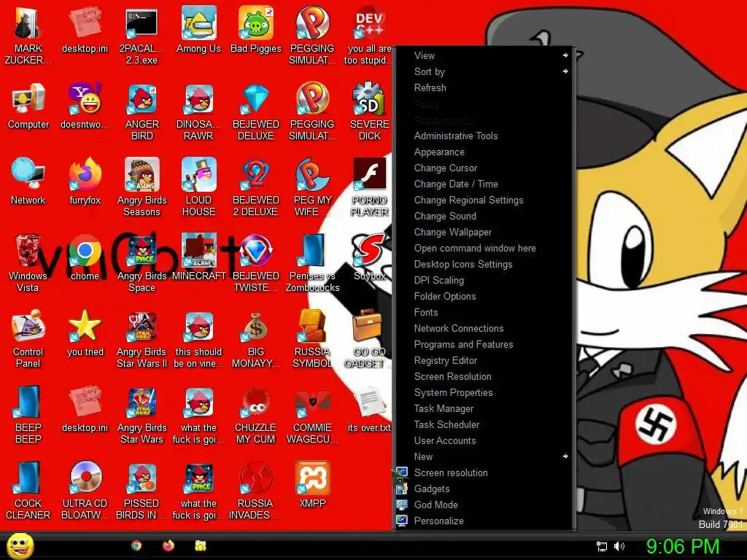Choose DPI Scaling menu entry
Screen dimensions: 747x560
click(x=484, y=280)
